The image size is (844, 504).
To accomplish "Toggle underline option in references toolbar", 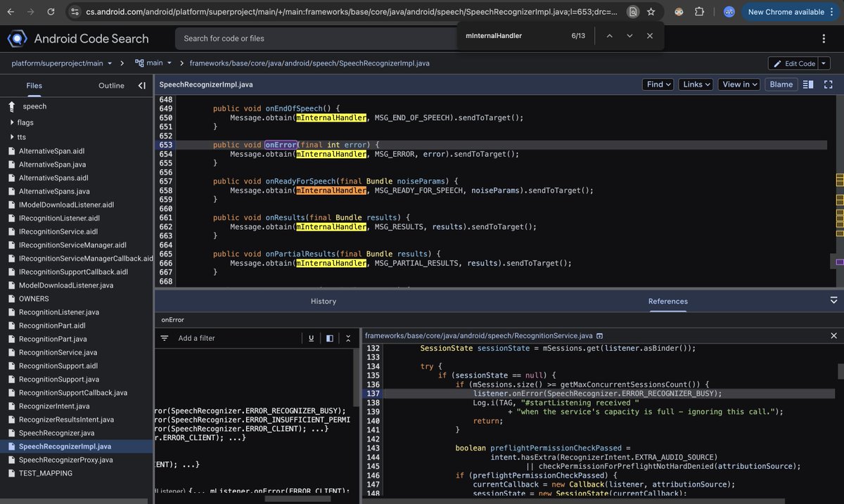I will click(311, 338).
